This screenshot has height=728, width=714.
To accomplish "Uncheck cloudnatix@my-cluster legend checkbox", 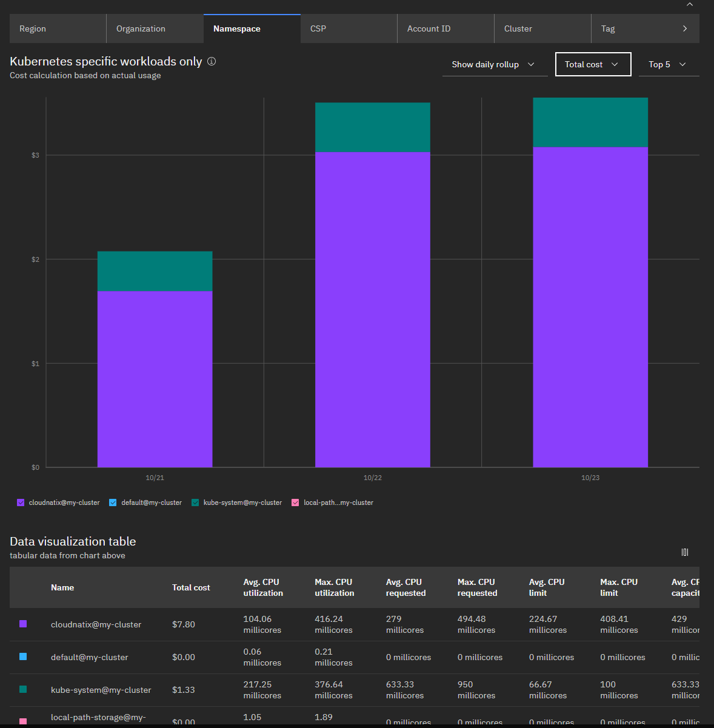I will (x=21, y=503).
